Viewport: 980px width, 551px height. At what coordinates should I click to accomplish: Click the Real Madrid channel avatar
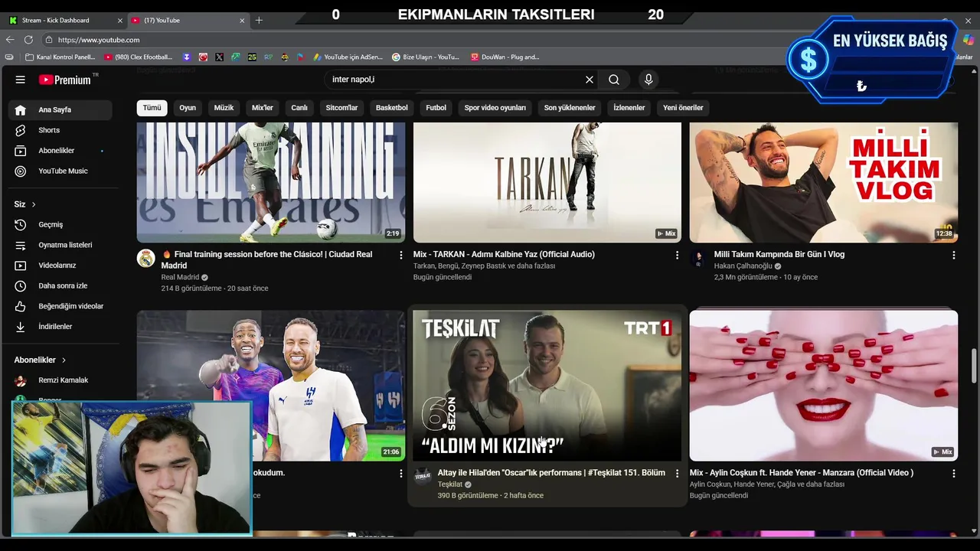pyautogui.click(x=145, y=259)
